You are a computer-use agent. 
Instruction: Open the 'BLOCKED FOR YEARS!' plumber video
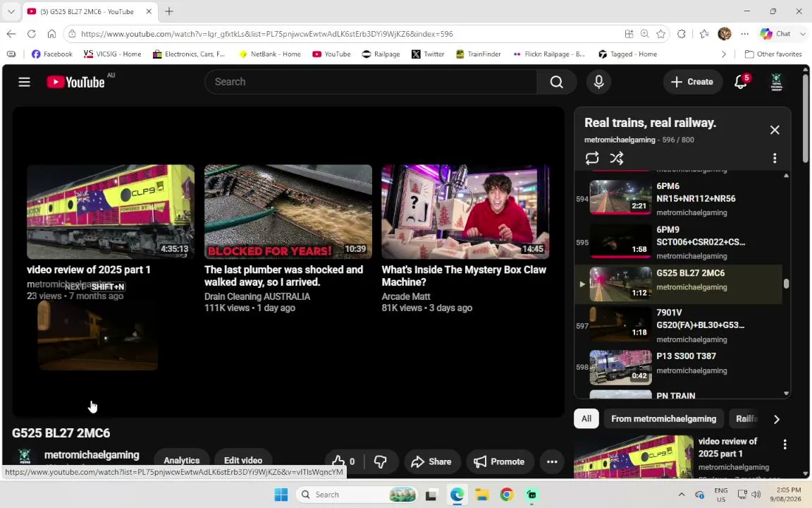(x=288, y=212)
